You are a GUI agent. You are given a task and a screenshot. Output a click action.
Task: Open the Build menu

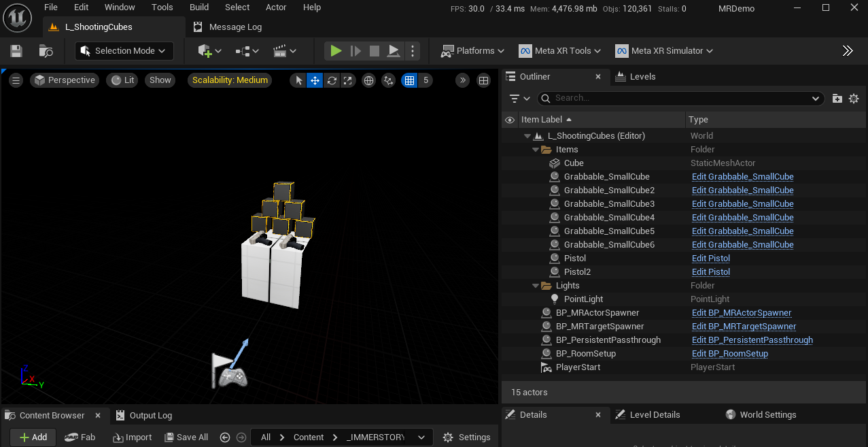(199, 7)
